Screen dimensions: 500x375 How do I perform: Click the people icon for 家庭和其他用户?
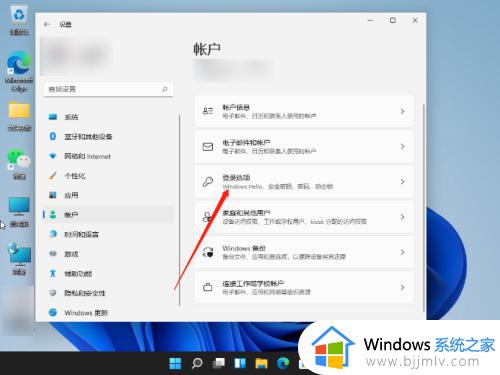[207, 217]
